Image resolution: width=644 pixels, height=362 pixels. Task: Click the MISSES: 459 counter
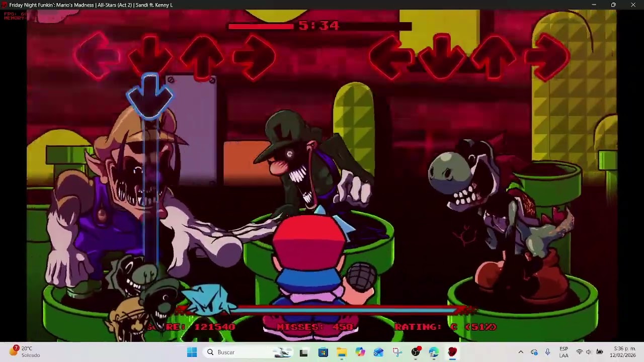coord(316,327)
